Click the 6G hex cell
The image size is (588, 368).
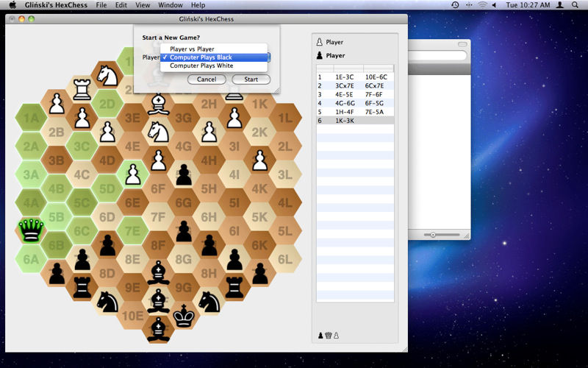[x=184, y=203]
